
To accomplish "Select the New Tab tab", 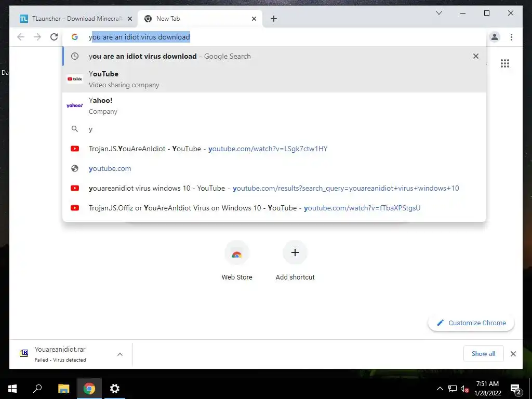I will pyautogui.click(x=200, y=19).
